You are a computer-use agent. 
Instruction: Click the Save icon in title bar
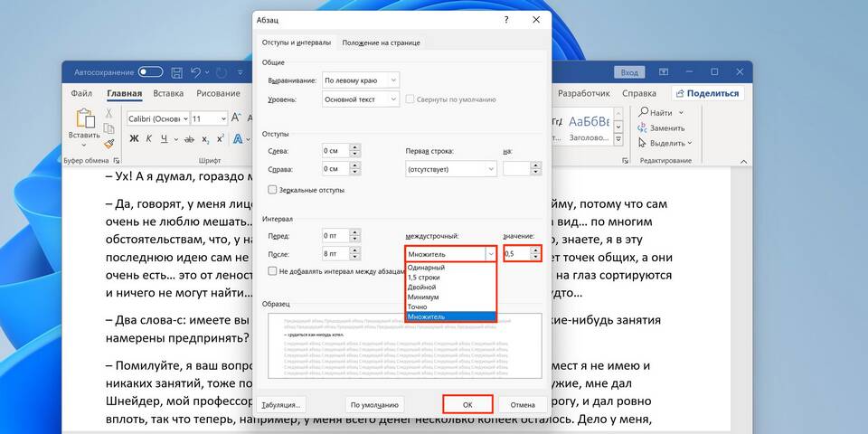176,71
